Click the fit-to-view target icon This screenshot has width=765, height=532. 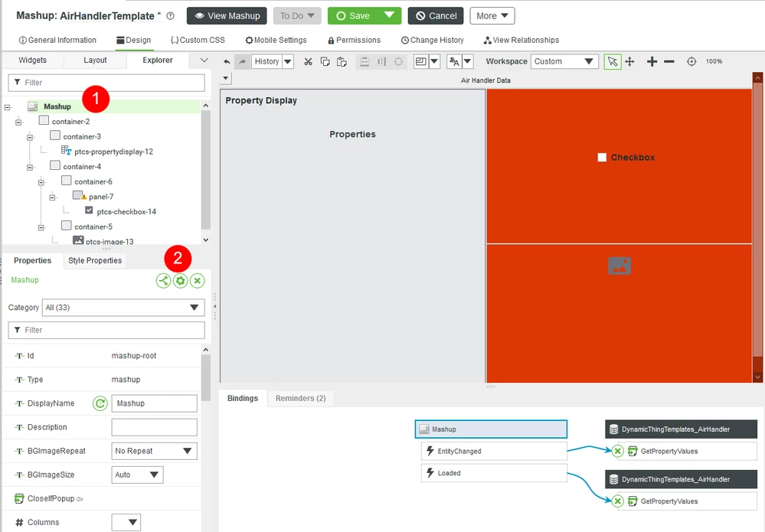691,61
